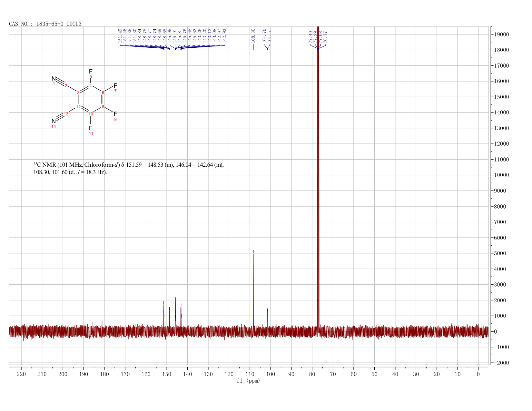
Task: Click the 50 tick on the ppm axis
Action: tap(374, 374)
